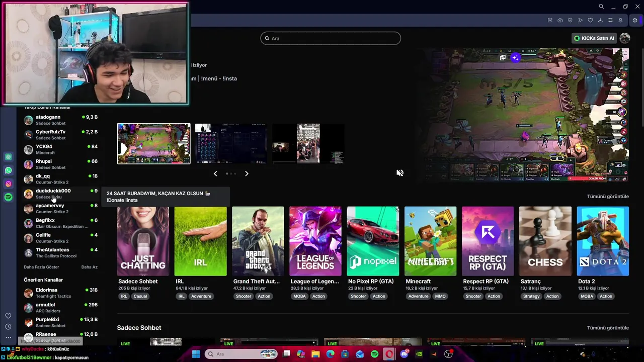Screen dimensions: 644x362
Task: Open atadogann channel in sidebar
Action: coord(60,120)
